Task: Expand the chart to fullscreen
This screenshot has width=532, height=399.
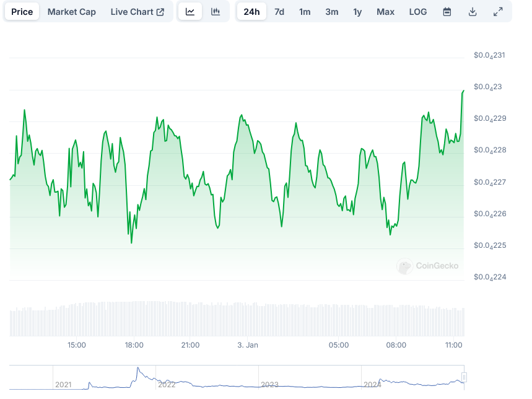Action: (498, 12)
